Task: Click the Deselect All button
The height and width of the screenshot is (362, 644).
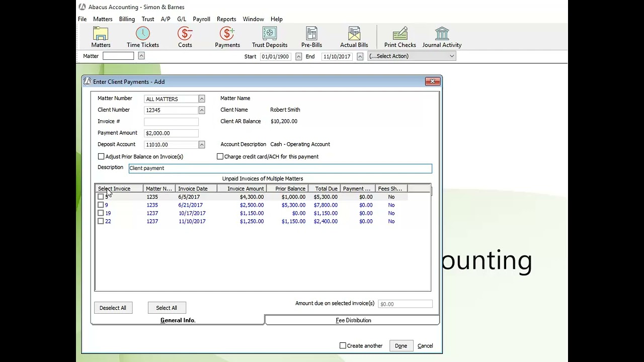Action: [113, 308]
